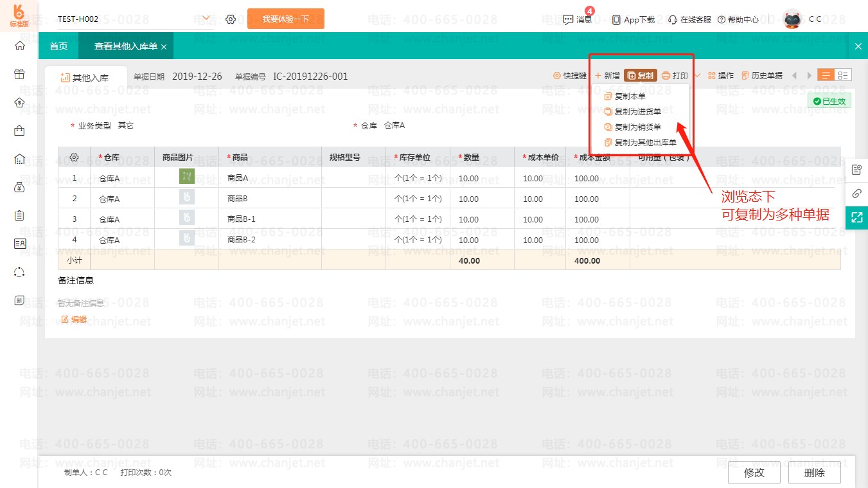Click the 打印 print toolbar button
The image size is (868, 488).
click(675, 76)
